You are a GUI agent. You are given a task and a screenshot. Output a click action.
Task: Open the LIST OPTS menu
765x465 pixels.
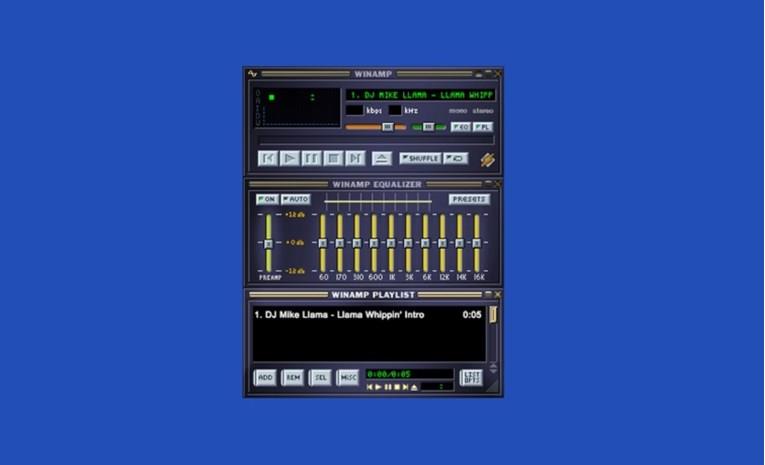pyautogui.click(x=471, y=377)
